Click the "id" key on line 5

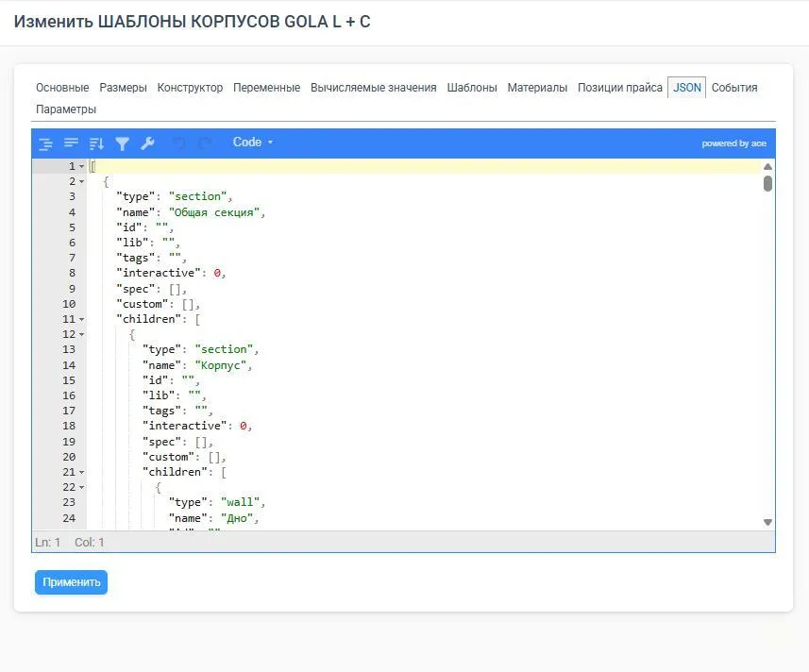click(x=129, y=227)
